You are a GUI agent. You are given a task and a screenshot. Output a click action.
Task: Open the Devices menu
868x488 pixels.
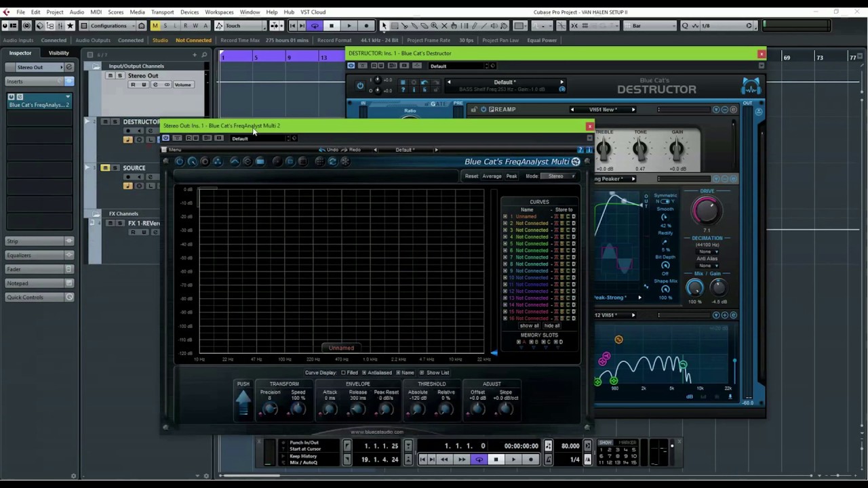(x=189, y=12)
